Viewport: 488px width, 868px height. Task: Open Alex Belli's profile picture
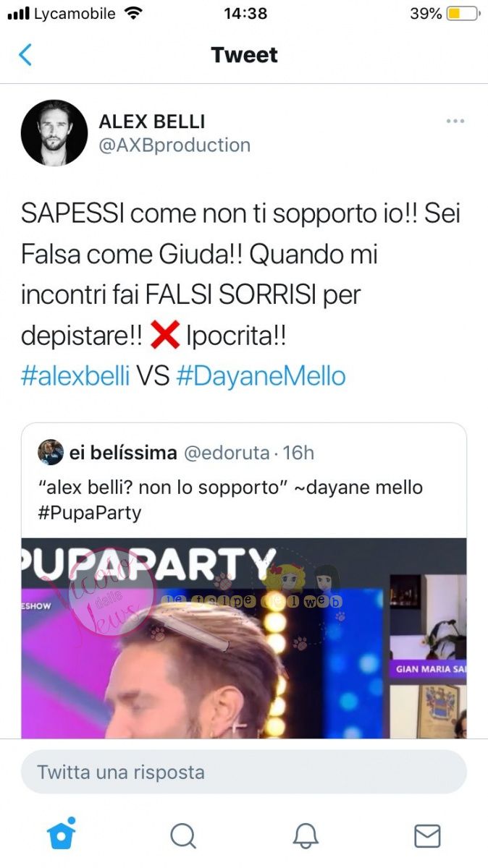point(54,133)
